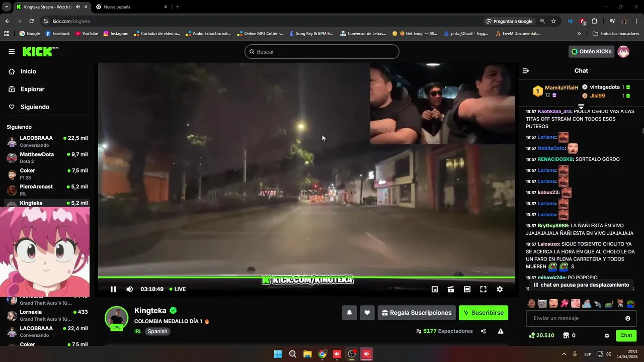
Task: Expand hidden bookmarks chevron
Action: pos(579,34)
